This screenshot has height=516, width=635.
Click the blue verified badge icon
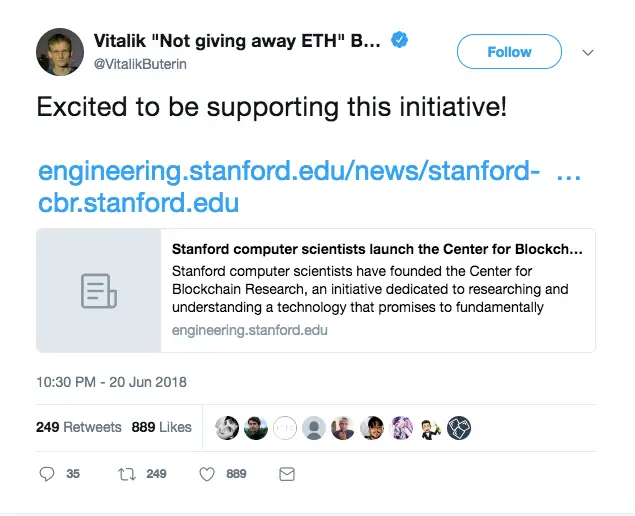(399, 41)
